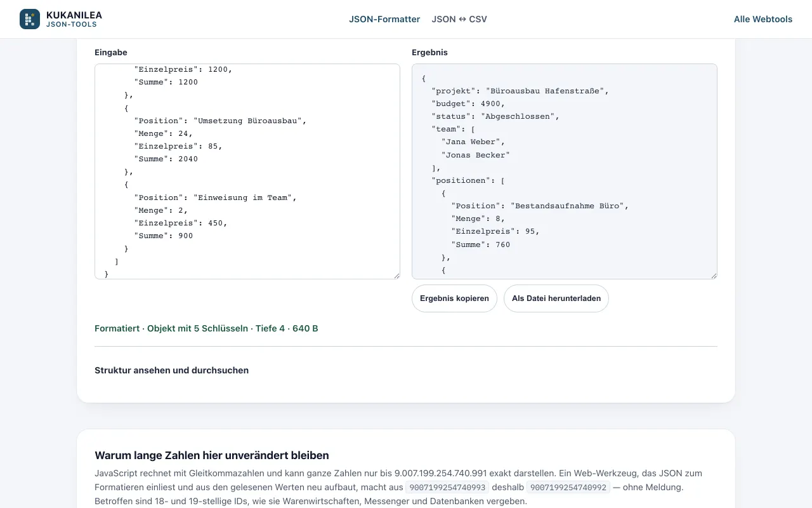Viewport: 812px width, 508px height.
Task: Click the Kukanilea logo icon
Action: click(30, 19)
